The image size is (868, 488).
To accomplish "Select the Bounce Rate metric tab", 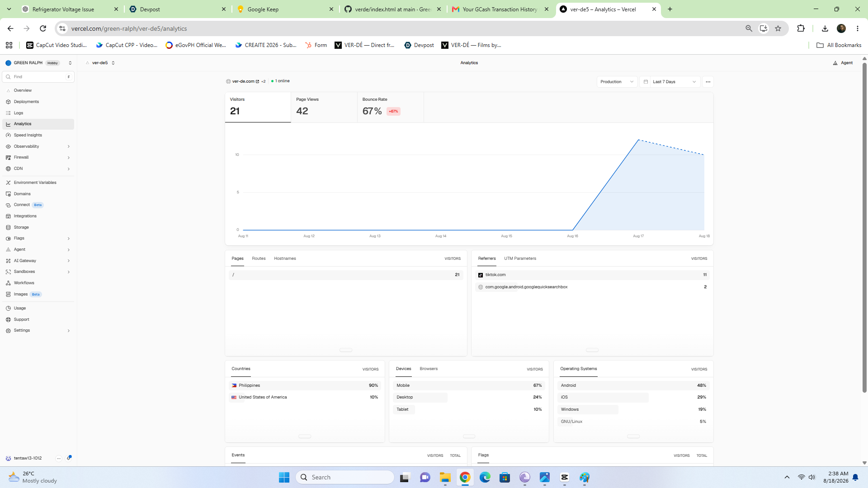I will tap(390, 107).
